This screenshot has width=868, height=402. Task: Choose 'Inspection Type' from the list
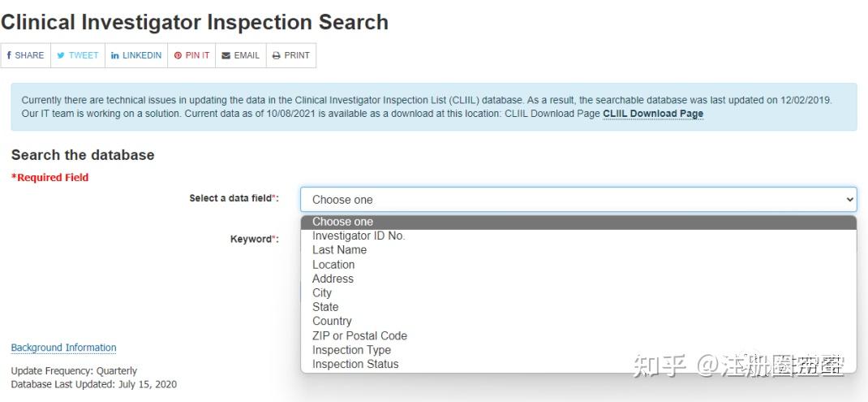(351, 350)
